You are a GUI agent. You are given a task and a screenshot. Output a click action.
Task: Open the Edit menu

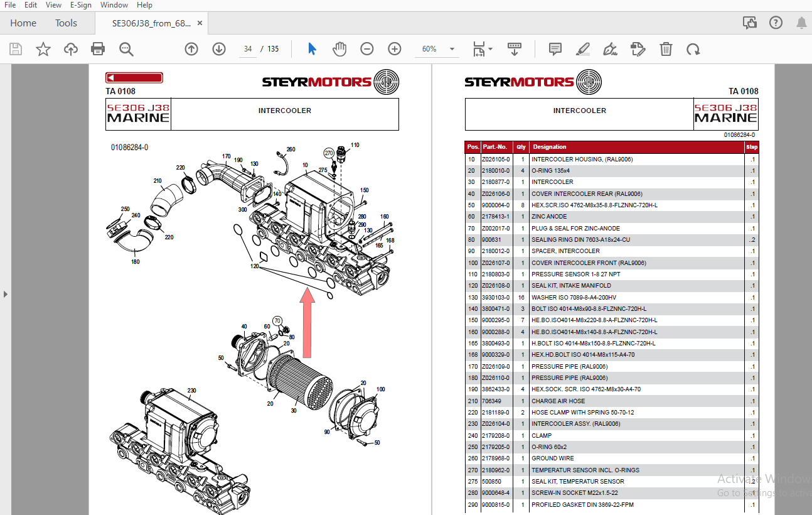[31, 5]
